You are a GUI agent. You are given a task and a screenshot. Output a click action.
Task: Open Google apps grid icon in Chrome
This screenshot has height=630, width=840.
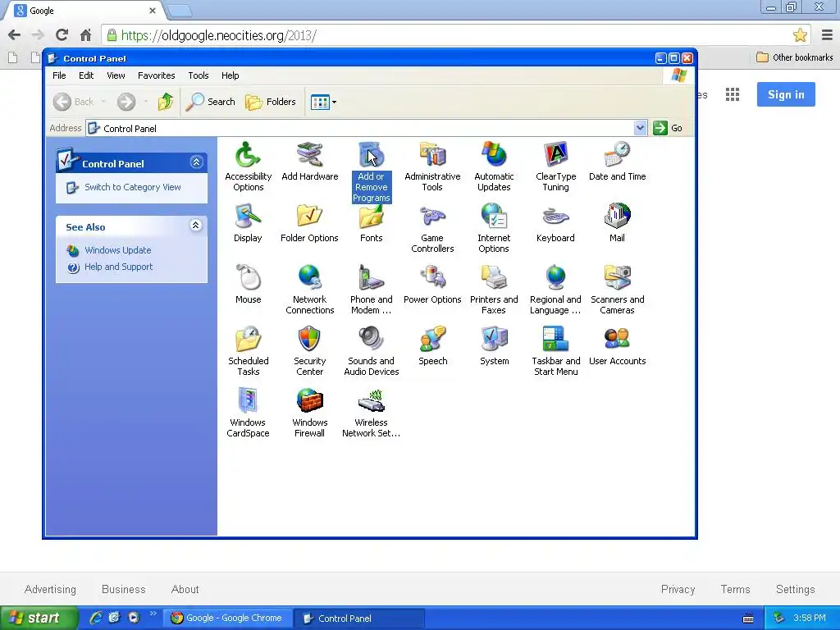click(x=733, y=95)
